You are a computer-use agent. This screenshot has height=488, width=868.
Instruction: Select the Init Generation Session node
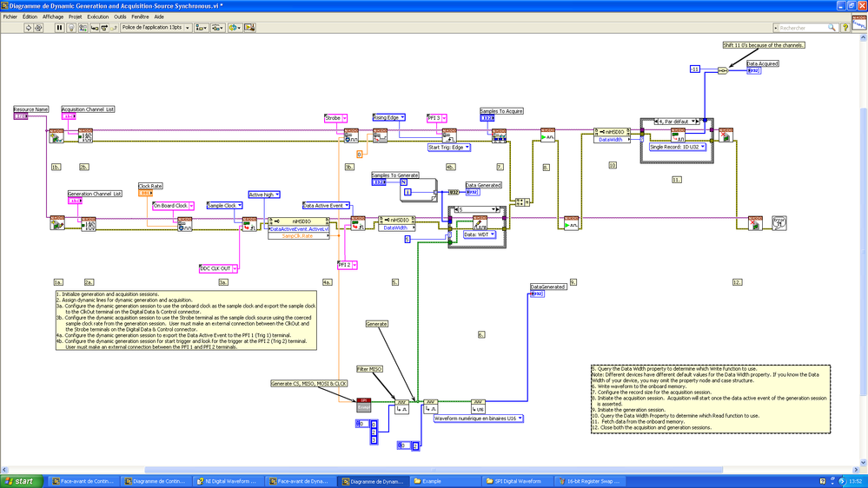pos(57,223)
